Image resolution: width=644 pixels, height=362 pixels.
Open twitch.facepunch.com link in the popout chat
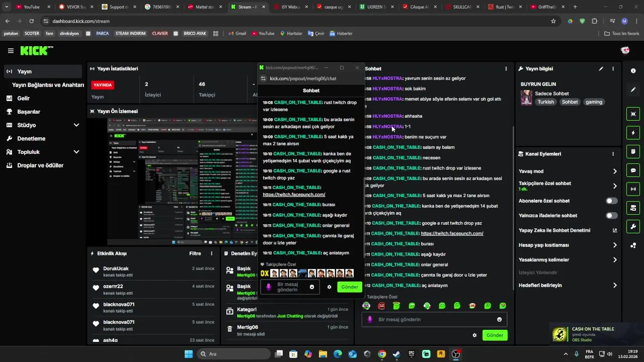click(x=294, y=195)
